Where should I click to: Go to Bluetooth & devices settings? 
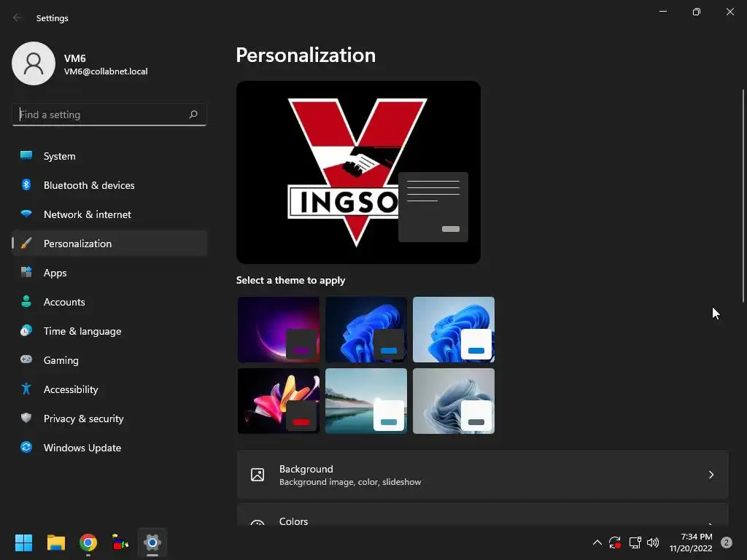109,184
